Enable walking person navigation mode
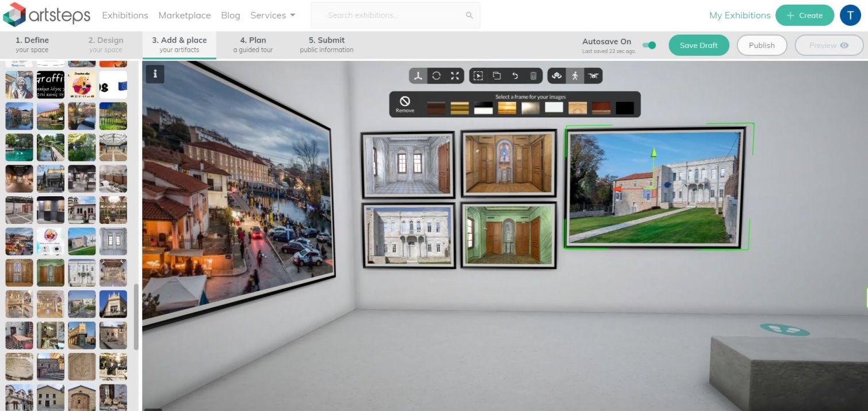 [575, 75]
